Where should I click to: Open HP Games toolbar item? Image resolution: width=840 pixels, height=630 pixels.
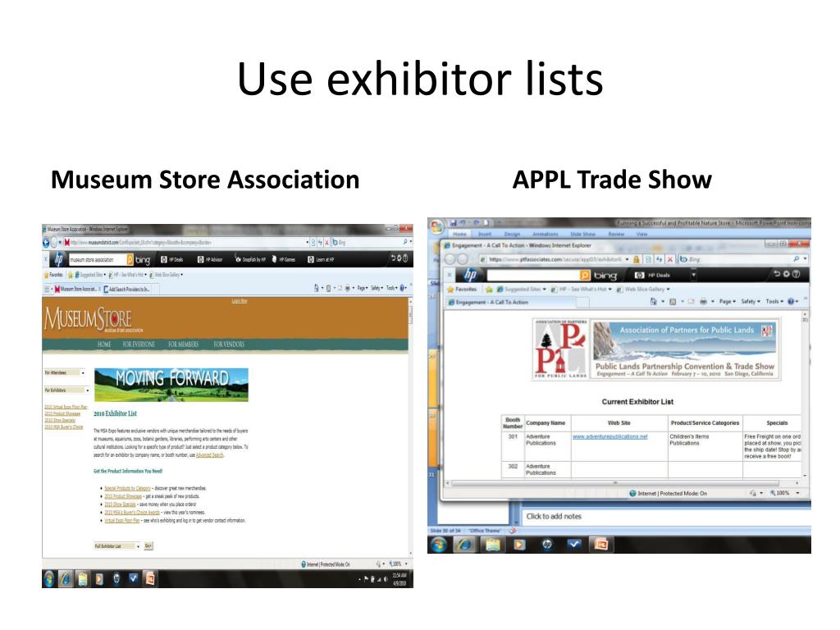(x=284, y=260)
